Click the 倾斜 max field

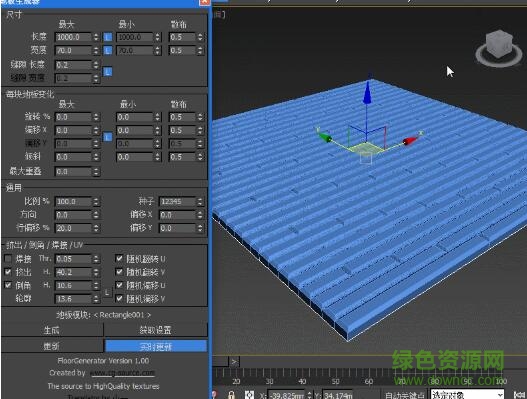click(x=73, y=157)
